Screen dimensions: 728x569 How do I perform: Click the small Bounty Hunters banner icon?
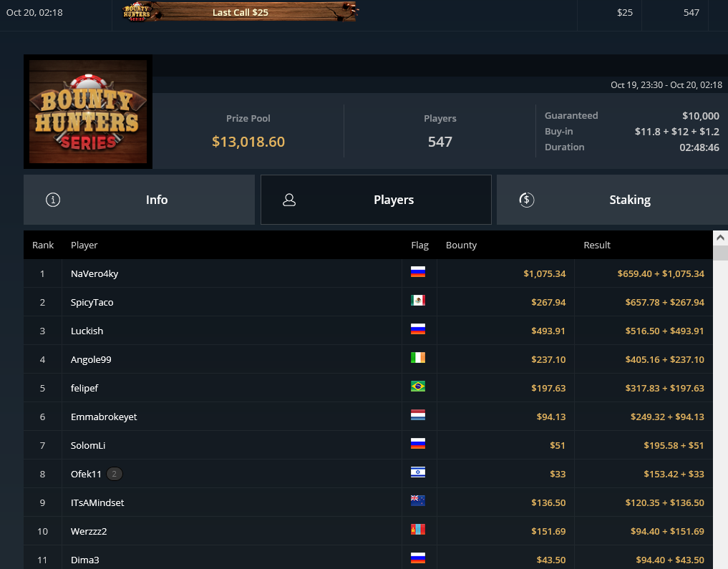pos(137,13)
